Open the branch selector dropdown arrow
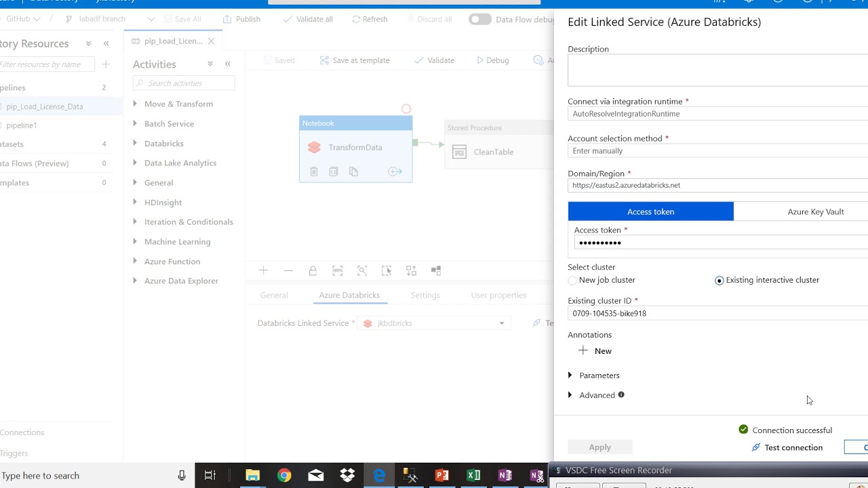Image resolution: width=868 pixels, height=488 pixels. click(151, 19)
